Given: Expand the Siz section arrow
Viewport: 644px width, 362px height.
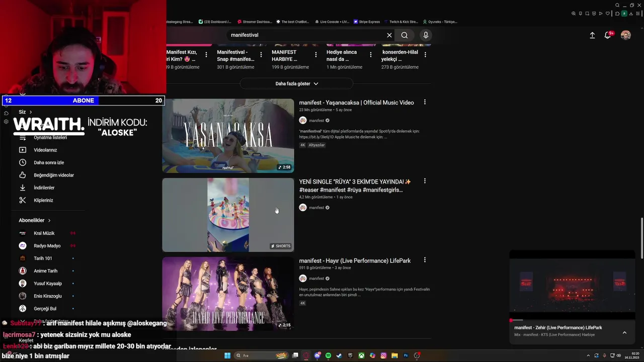Looking at the screenshot, I should [31, 112].
